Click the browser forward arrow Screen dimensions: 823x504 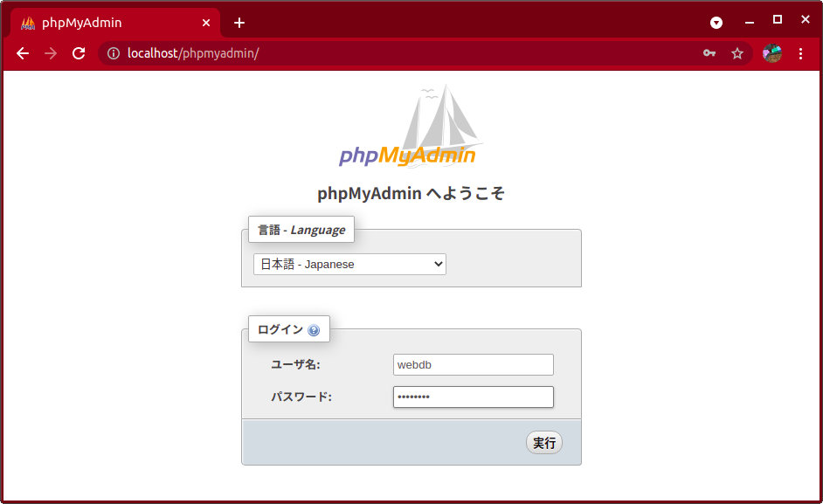click(x=51, y=53)
